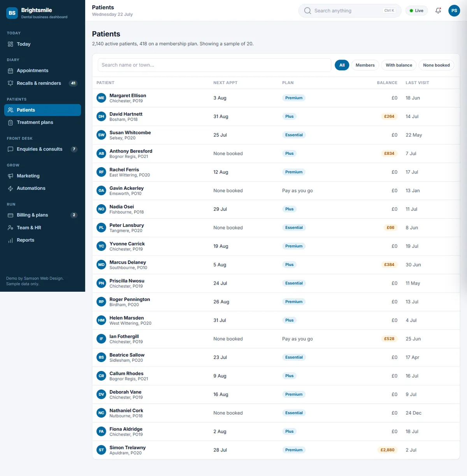Viewport: 467px width, 476px height.
Task: Click David Hartnett's £264 balance
Action: pyautogui.click(x=389, y=117)
